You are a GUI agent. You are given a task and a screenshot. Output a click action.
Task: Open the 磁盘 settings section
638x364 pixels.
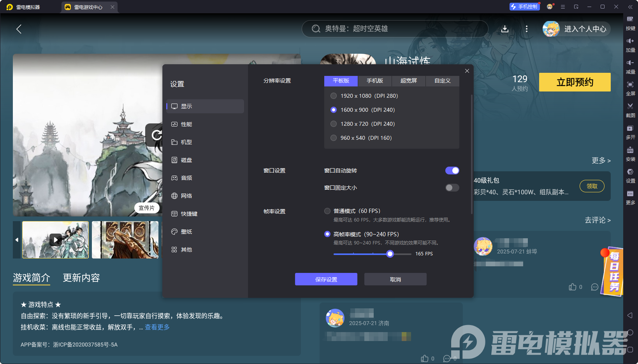tap(205, 160)
